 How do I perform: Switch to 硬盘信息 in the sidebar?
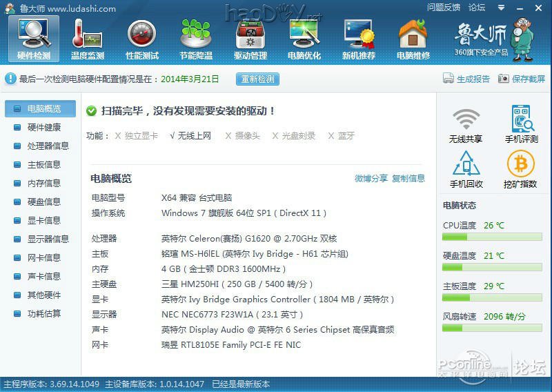[43, 202]
